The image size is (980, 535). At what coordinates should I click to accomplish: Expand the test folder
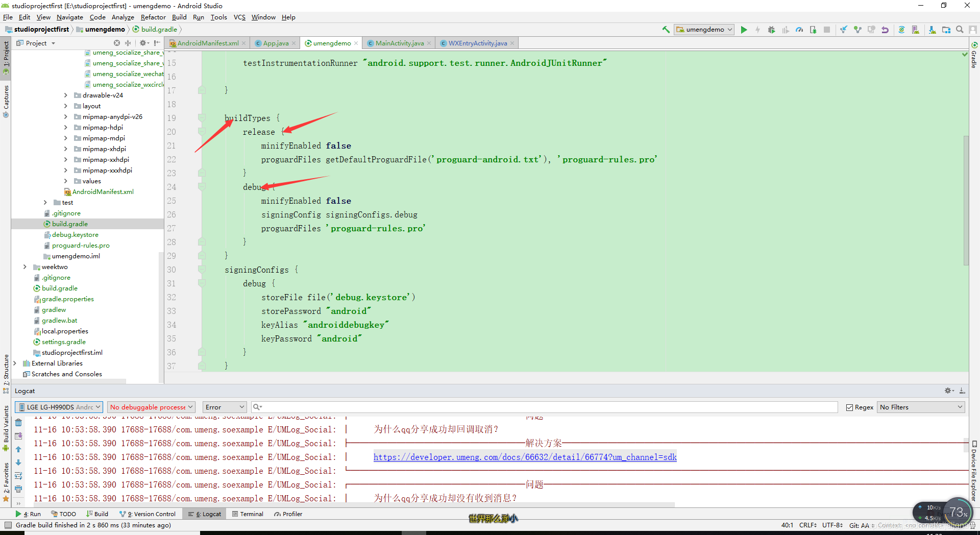point(45,203)
